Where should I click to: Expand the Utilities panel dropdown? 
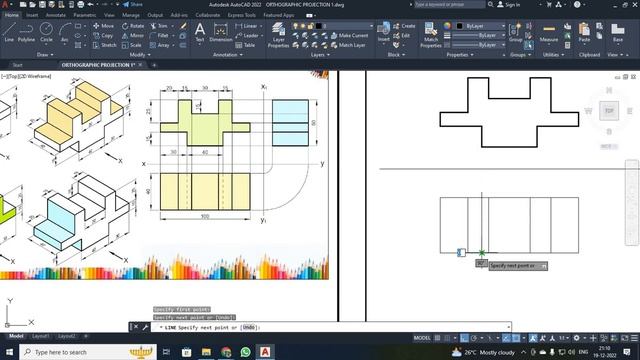coord(553,54)
